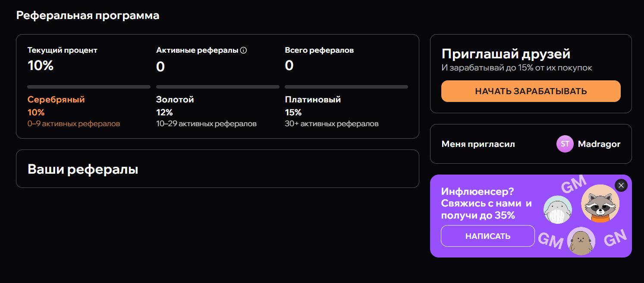Screen dimensions: 644x283
Task: Click the Текущий процент label
Action: [x=63, y=50]
